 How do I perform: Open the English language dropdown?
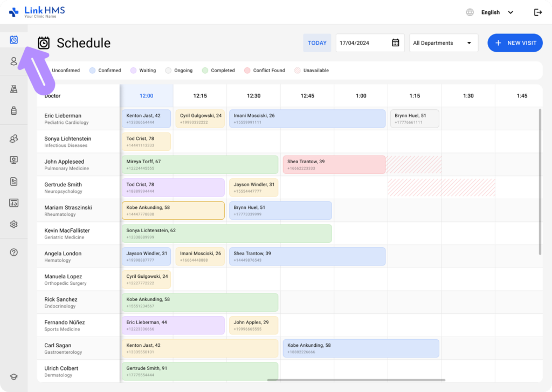[x=496, y=12]
